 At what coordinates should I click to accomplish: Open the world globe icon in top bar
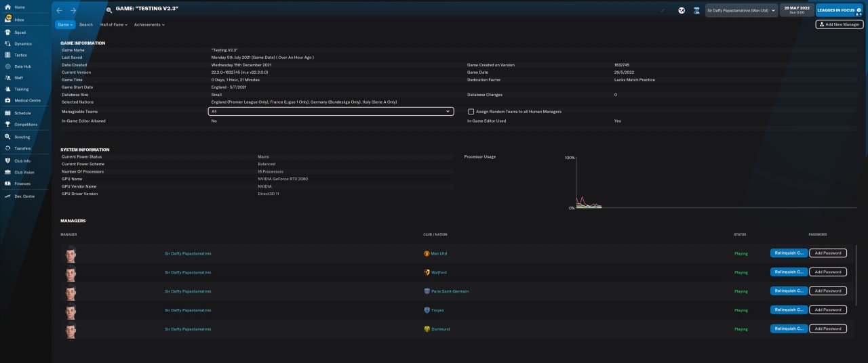(682, 11)
